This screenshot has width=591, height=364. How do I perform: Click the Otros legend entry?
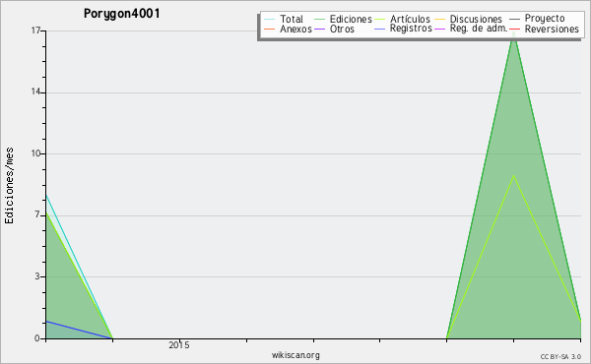point(334,29)
